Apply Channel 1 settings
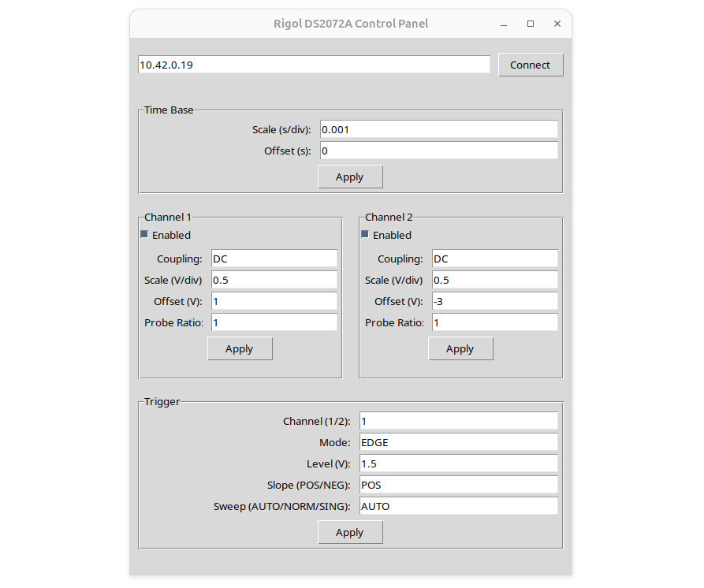 240,348
